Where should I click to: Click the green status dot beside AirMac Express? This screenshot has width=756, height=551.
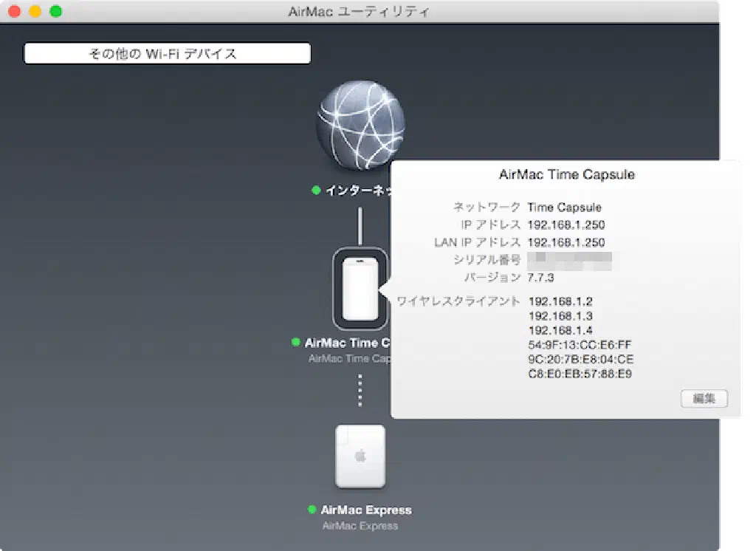coord(312,510)
